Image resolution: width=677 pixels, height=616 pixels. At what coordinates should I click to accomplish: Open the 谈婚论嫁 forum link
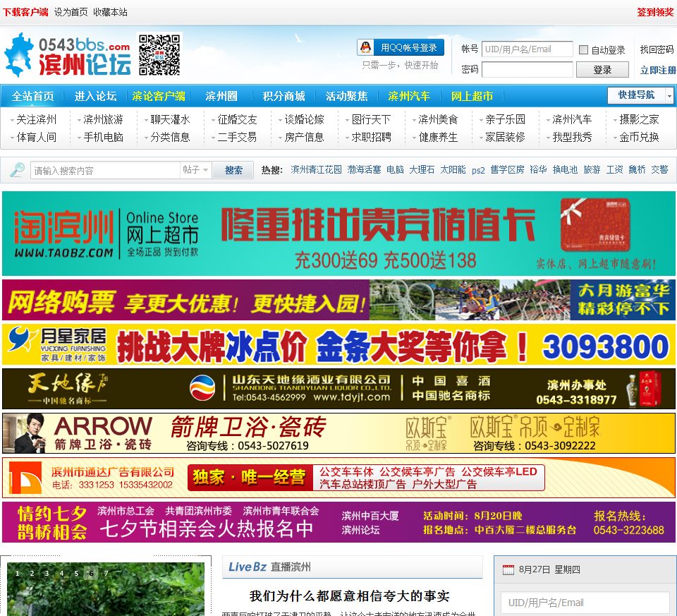pos(304,119)
